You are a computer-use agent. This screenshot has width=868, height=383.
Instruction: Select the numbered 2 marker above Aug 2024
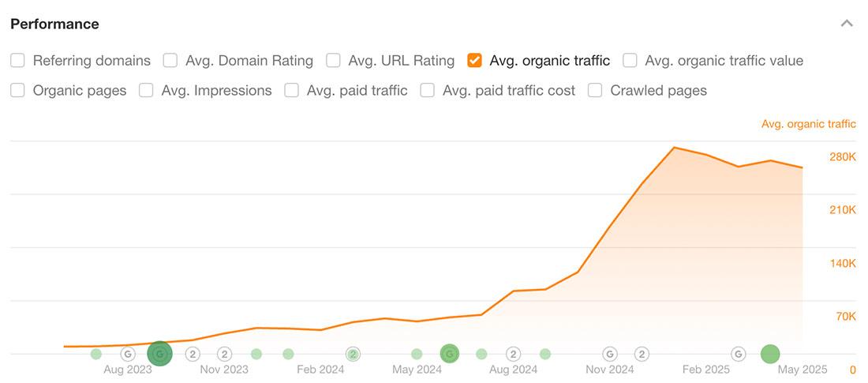coord(514,354)
